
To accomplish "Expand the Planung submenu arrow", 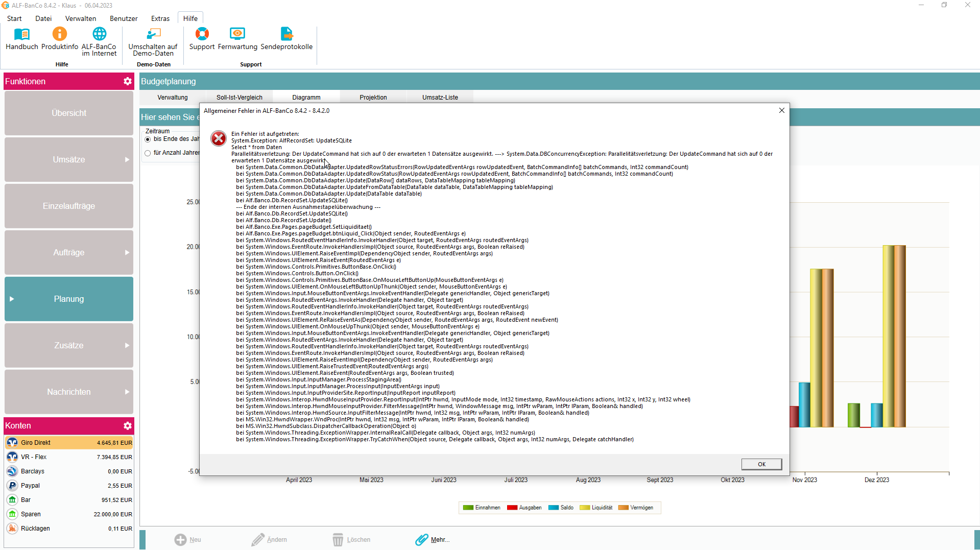I will (12, 299).
